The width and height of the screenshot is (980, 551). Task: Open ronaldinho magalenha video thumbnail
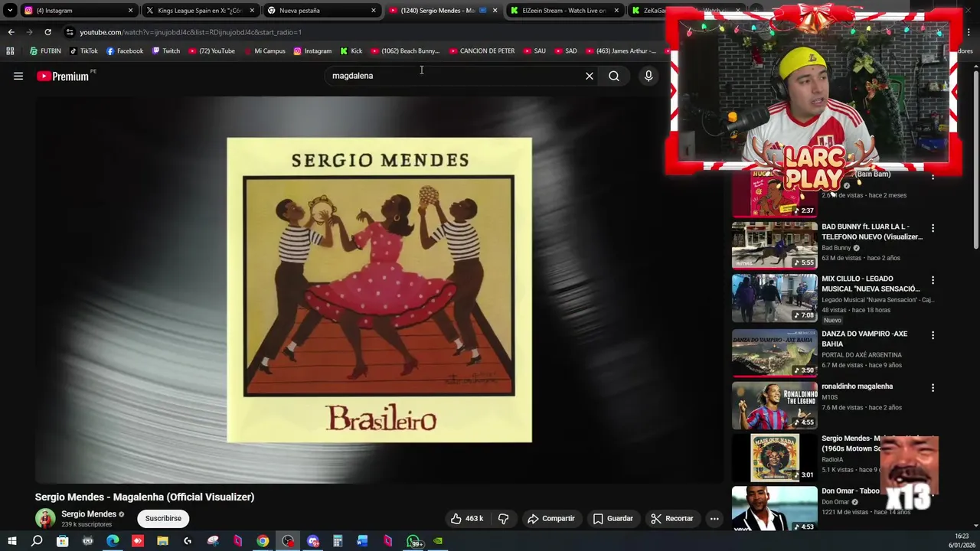tap(774, 405)
